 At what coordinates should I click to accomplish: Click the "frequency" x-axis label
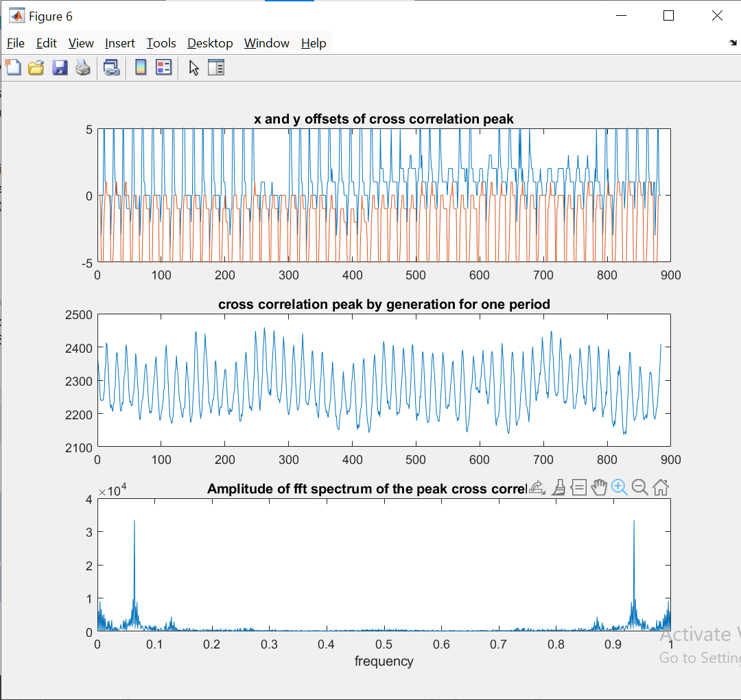(x=384, y=662)
